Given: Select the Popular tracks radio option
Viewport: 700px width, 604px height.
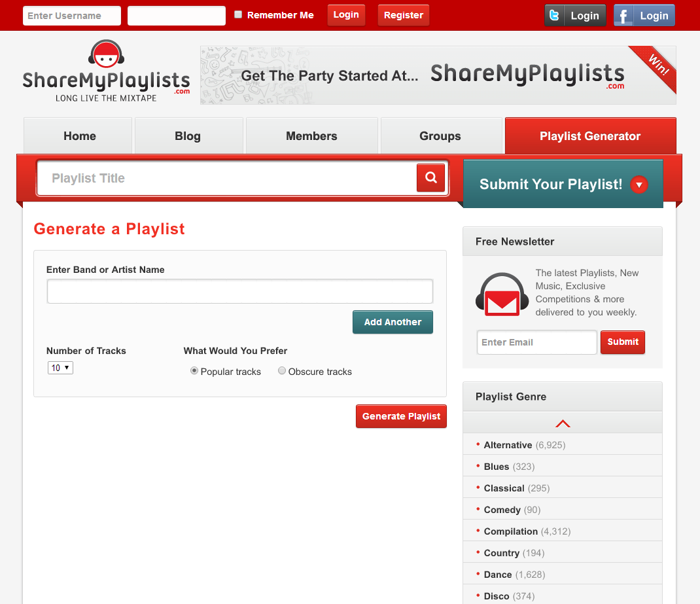Looking at the screenshot, I should (194, 371).
